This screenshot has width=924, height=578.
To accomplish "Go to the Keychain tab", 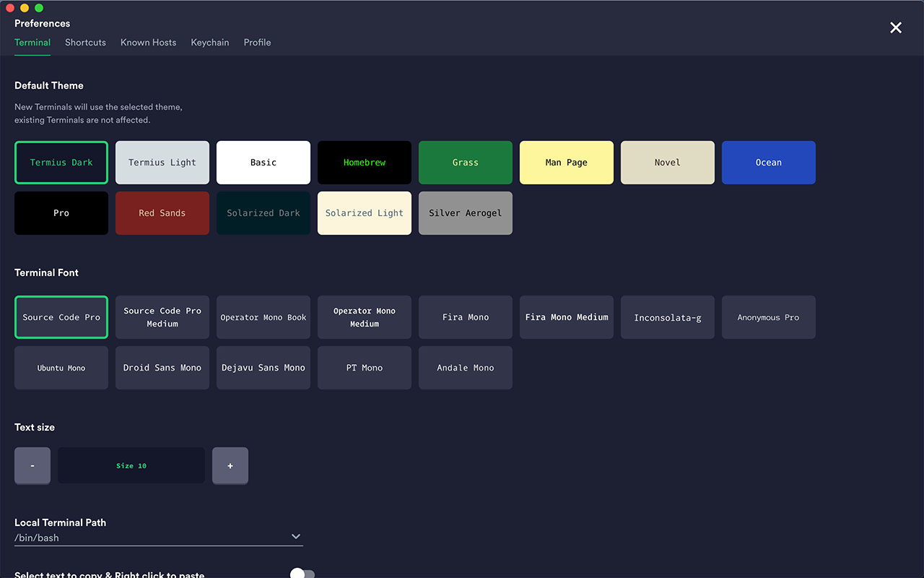I will (210, 43).
